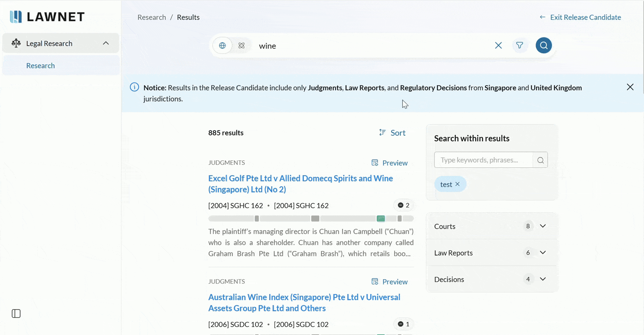Select the atom-style search mode toggle
The width and height of the screenshot is (644, 335).
coord(241,46)
